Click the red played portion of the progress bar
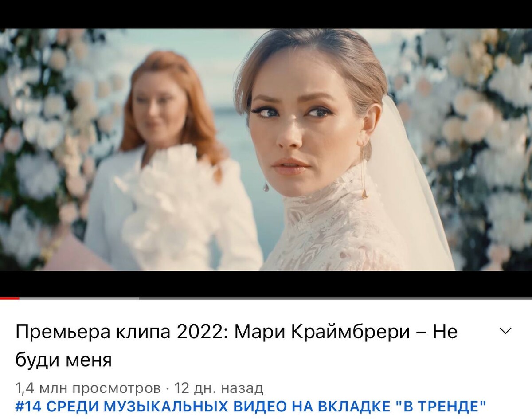 9,298
